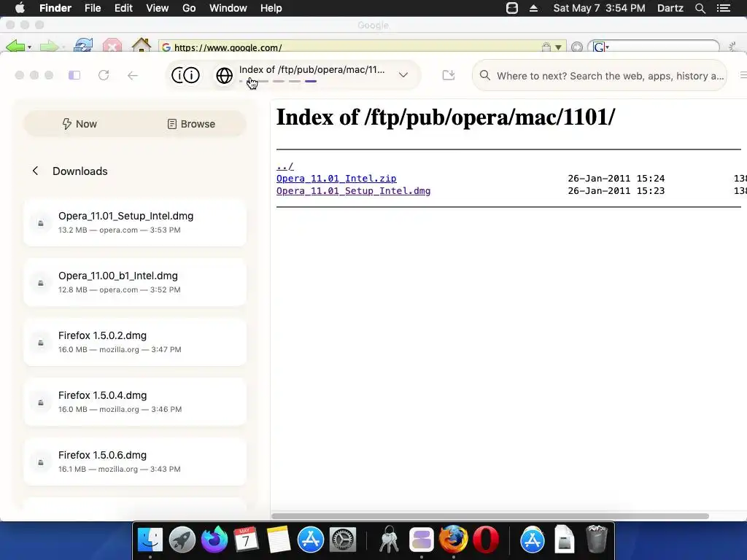Expand the page title chevron dropdown
Viewport: 747px width, 560px height.
click(x=403, y=75)
